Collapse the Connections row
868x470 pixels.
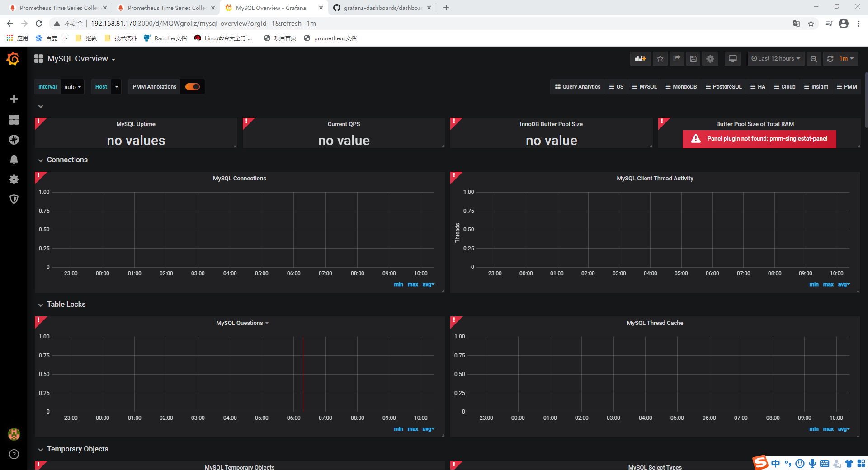point(41,160)
